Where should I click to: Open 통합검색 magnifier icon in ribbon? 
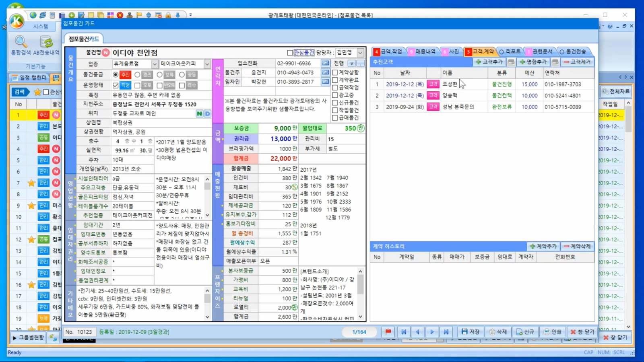tap(21, 42)
